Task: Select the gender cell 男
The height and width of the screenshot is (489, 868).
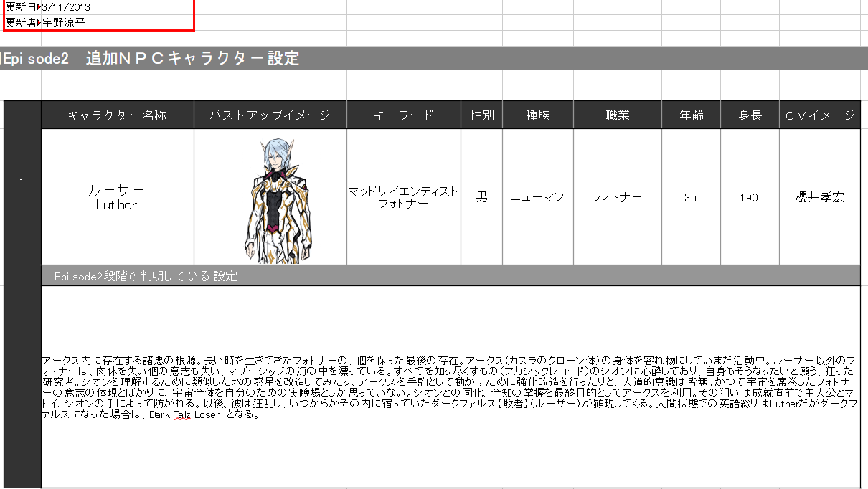Action: pyautogui.click(x=482, y=197)
